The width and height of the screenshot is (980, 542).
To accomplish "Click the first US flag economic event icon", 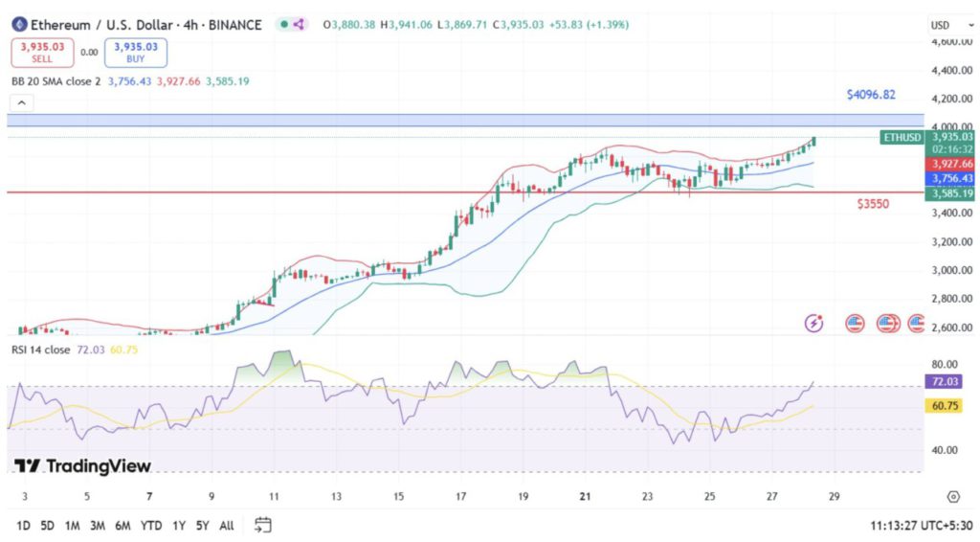I will tap(855, 324).
